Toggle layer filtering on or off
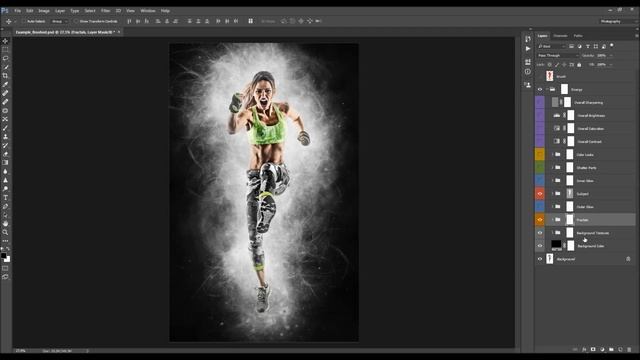This screenshot has width=640, height=360. point(611,46)
